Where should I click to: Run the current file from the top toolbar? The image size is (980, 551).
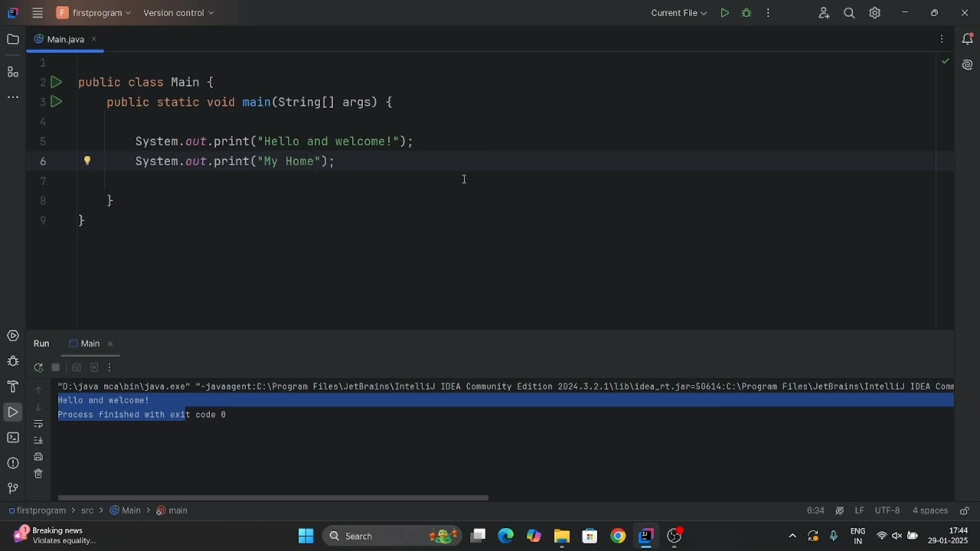click(x=724, y=13)
